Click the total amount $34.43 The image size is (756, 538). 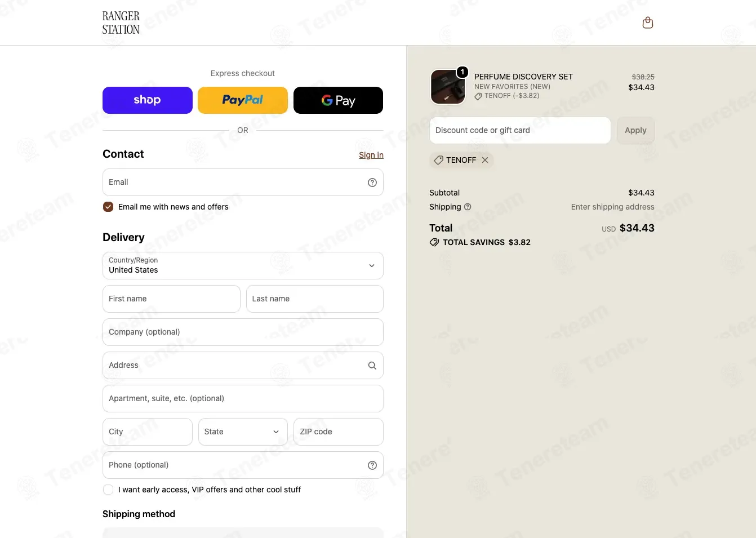pyautogui.click(x=637, y=228)
